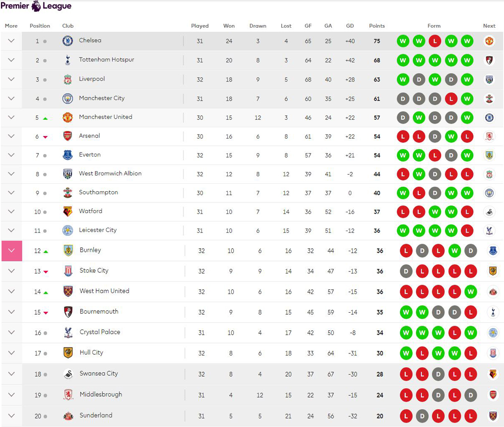The width and height of the screenshot is (504, 427).
Task: Open the Crystal Palace club link
Action: pos(100,332)
